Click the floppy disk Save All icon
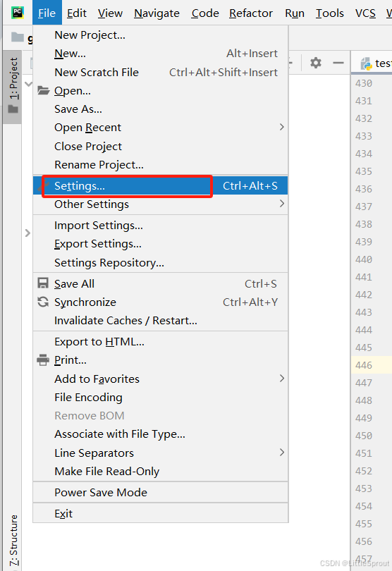 coord(43,283)
